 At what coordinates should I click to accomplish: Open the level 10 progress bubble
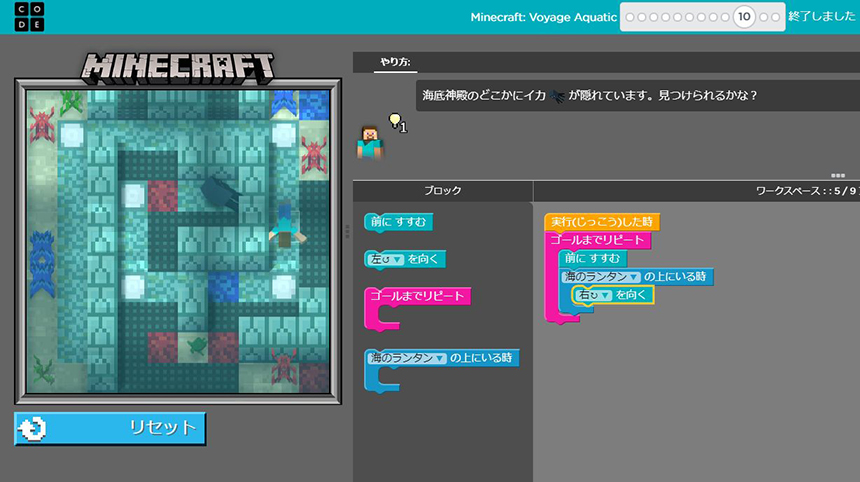(x=744, y=17)
